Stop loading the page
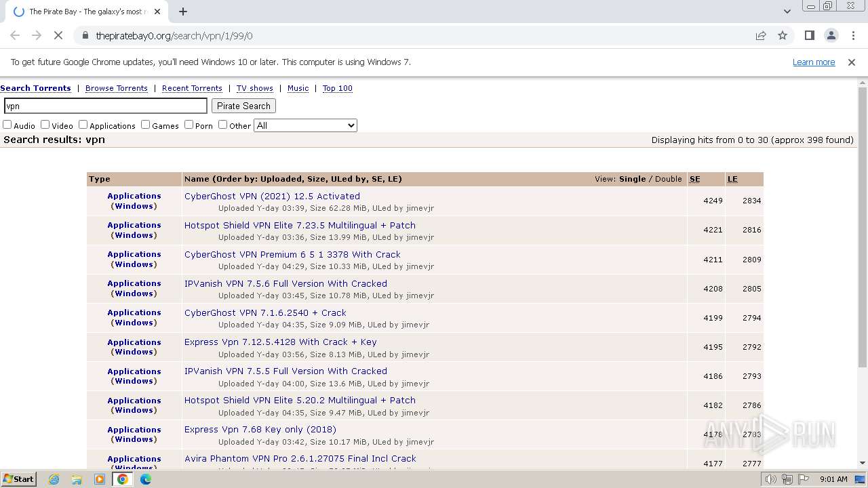The image size is (868, 488). (58, 35)
